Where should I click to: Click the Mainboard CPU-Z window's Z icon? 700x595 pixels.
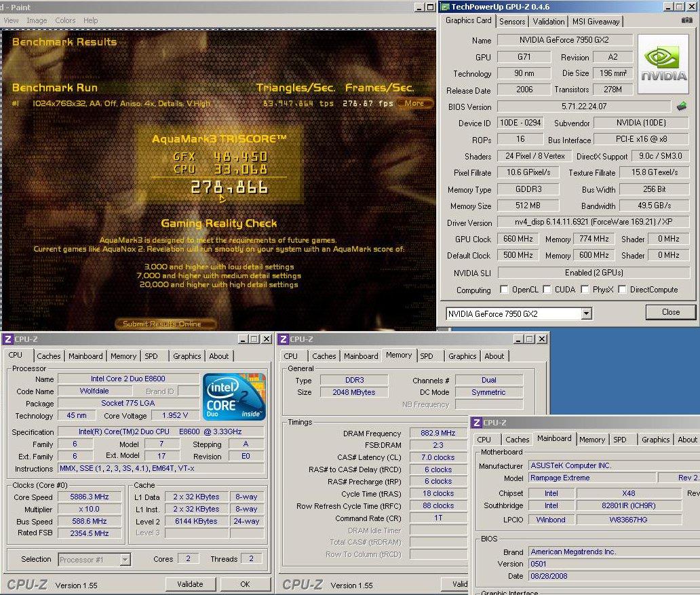(x=476, y=423)
